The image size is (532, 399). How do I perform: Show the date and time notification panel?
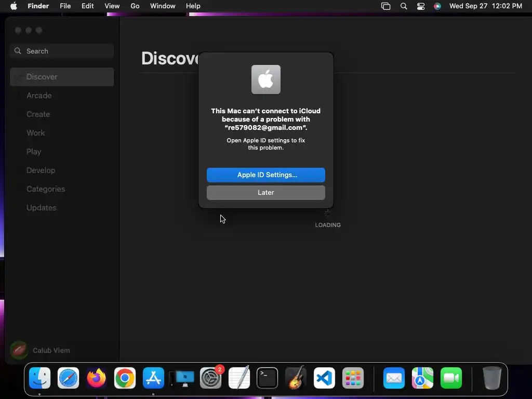486,6
